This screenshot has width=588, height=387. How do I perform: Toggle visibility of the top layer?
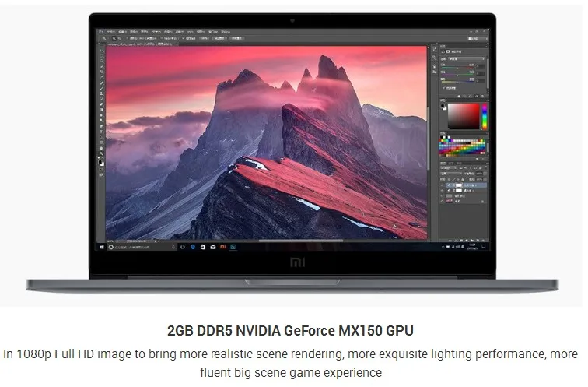coord(441,185)
